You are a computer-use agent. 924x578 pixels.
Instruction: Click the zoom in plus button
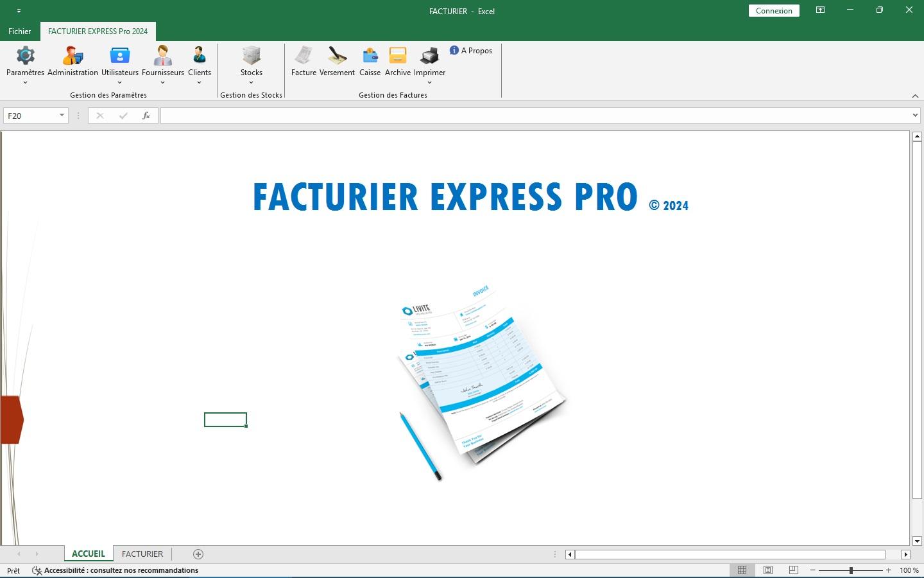(889, 570)
